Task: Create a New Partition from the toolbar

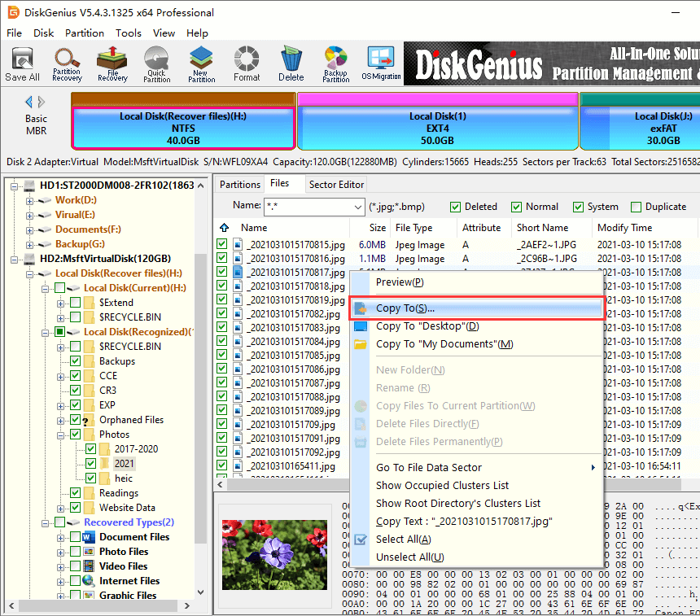Action: (x=201, y=63)
